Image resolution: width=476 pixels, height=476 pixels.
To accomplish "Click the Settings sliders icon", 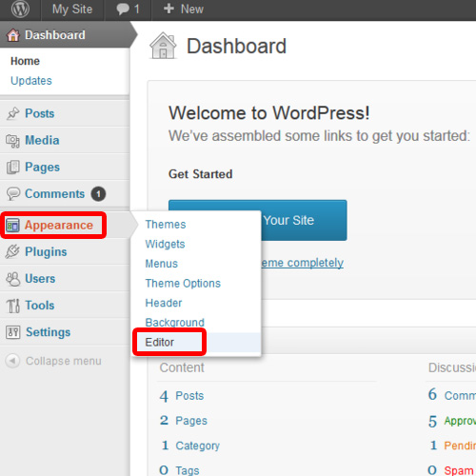I will (13, 332).
